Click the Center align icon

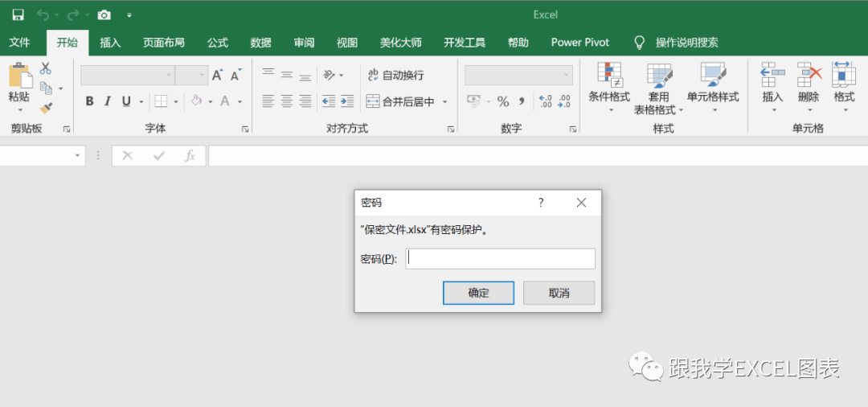287,101
